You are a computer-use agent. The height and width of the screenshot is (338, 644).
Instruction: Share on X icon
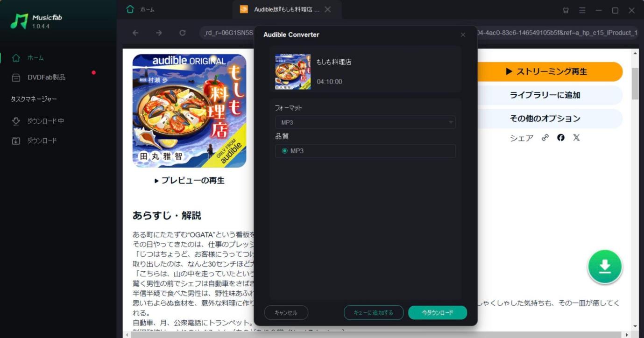pyautogui.click(x=576, y=138)
